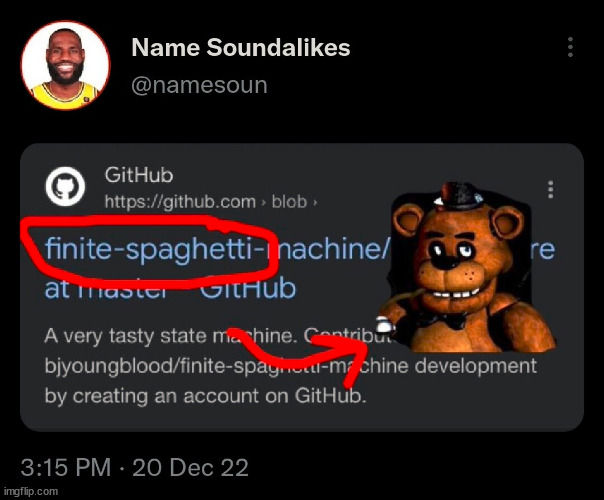This screenshot has height=500, width=604.
Task: Click the 3:15 PM timestamp
Action: pos(66,467)
